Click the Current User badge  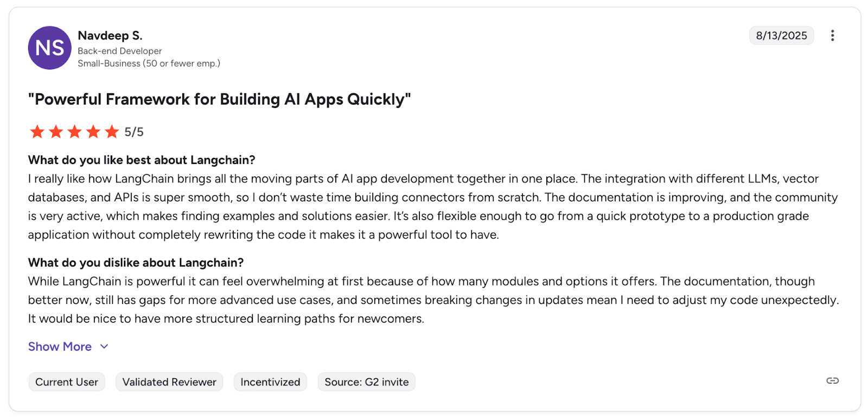pyautogui.click(x=67, y=382)
